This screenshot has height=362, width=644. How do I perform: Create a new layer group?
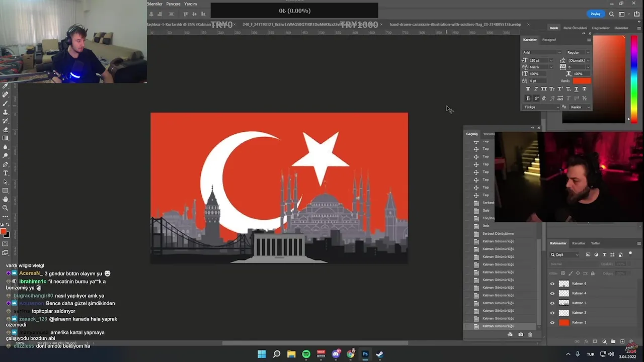613,341
